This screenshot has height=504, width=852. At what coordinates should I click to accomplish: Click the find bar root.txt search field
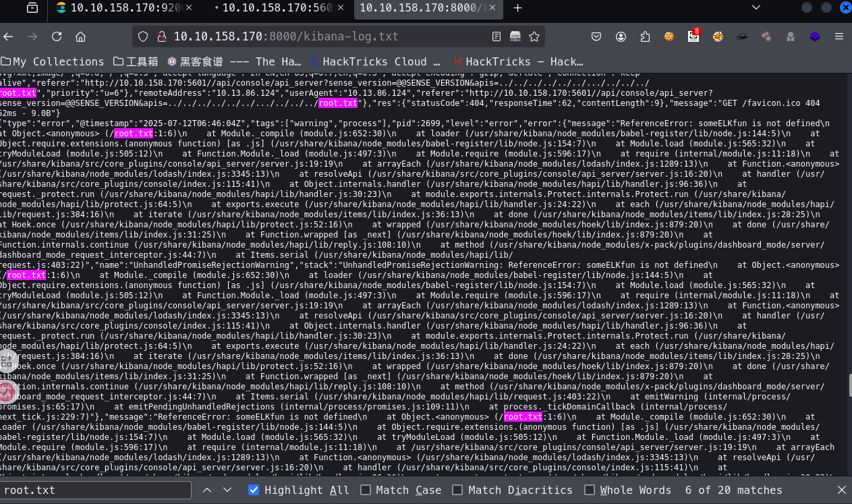tap(96, 490)
